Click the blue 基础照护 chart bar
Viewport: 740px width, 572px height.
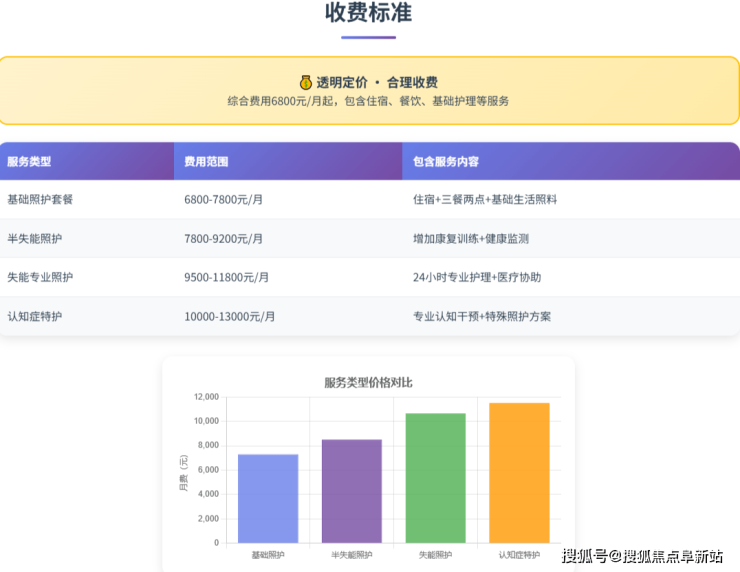pos(268,498)
